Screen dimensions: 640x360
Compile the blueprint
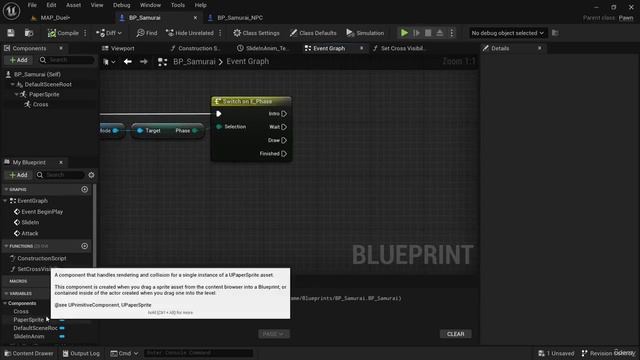point(63,33)
